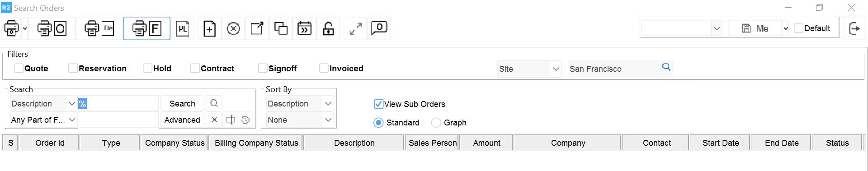Uncheck View Sub Orders
The width and height of the screenshot is (868, 171).
tap(379, 104)
